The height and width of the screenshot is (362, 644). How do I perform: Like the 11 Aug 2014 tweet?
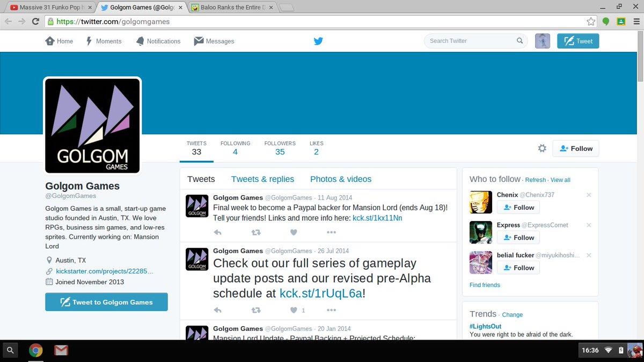pos(294,232)
